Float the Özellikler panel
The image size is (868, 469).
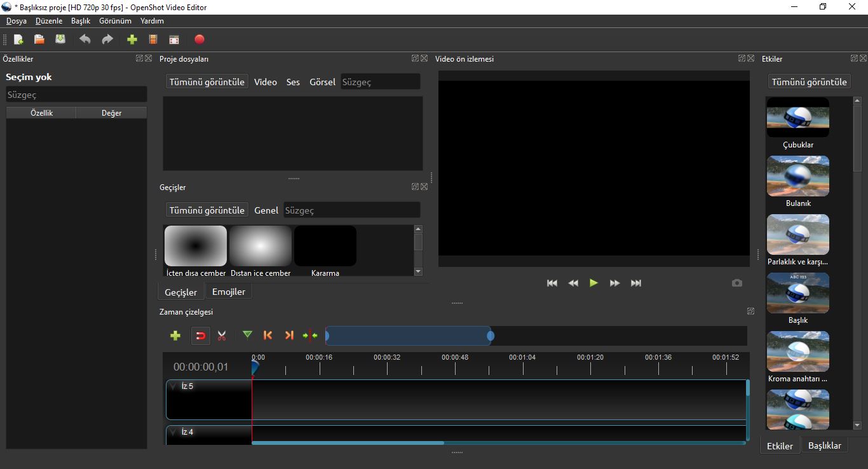coord(139,58)
